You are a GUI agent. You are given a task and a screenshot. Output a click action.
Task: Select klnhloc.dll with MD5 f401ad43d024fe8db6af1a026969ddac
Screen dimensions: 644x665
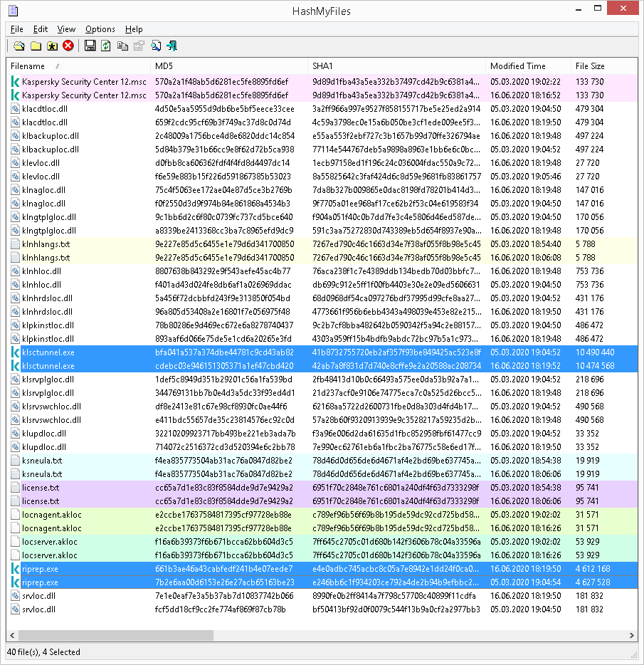tap(322, 285)
